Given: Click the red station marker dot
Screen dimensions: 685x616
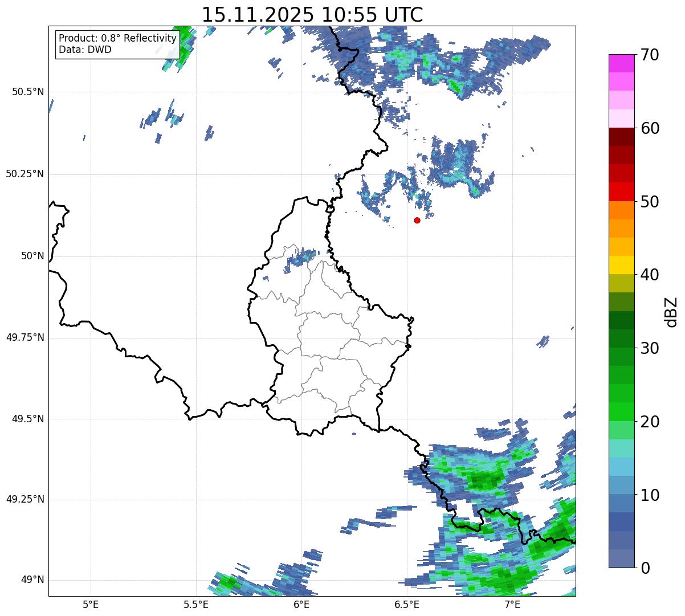Looking at the screenshot, I should point(417,220).
